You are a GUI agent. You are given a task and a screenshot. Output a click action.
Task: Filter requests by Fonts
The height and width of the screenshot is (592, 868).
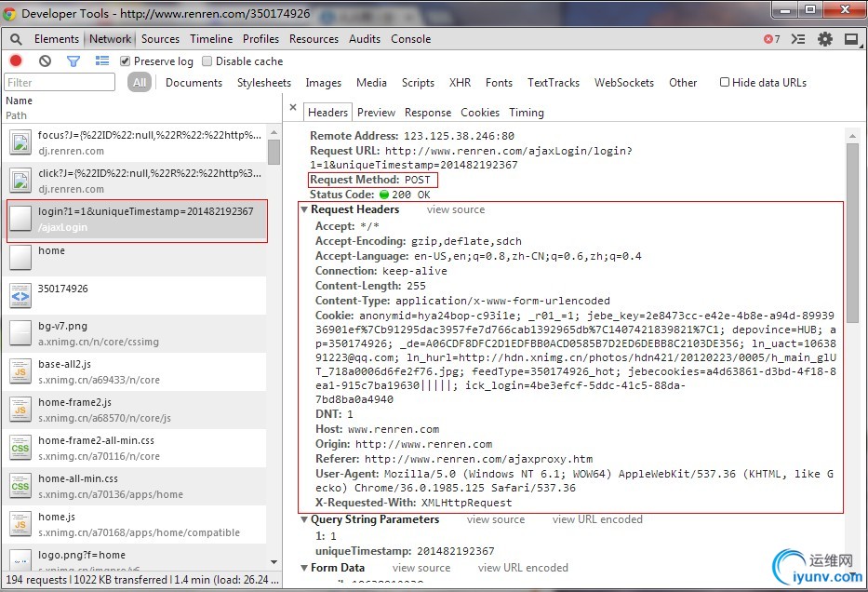tap(499, 83)
